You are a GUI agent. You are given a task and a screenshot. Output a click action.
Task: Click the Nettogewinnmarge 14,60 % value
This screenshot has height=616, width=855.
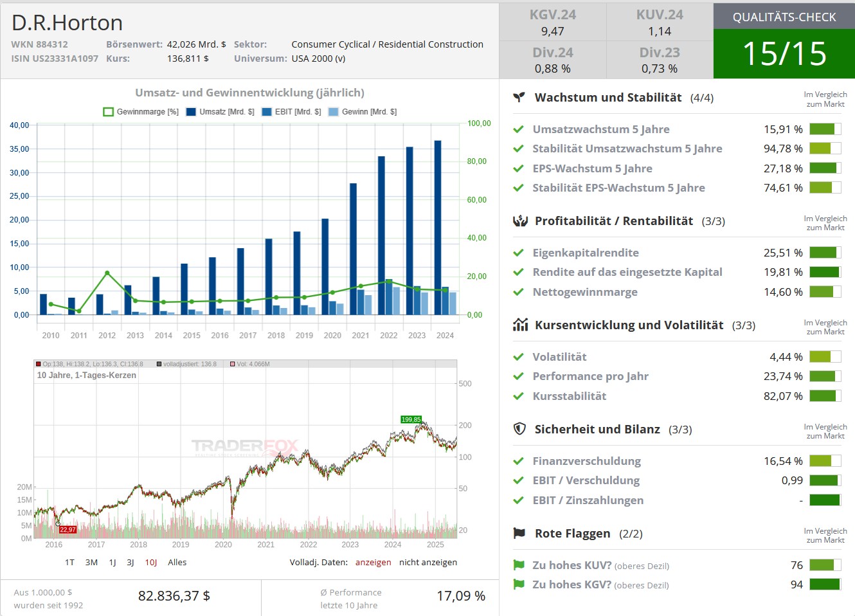point(783,292)
